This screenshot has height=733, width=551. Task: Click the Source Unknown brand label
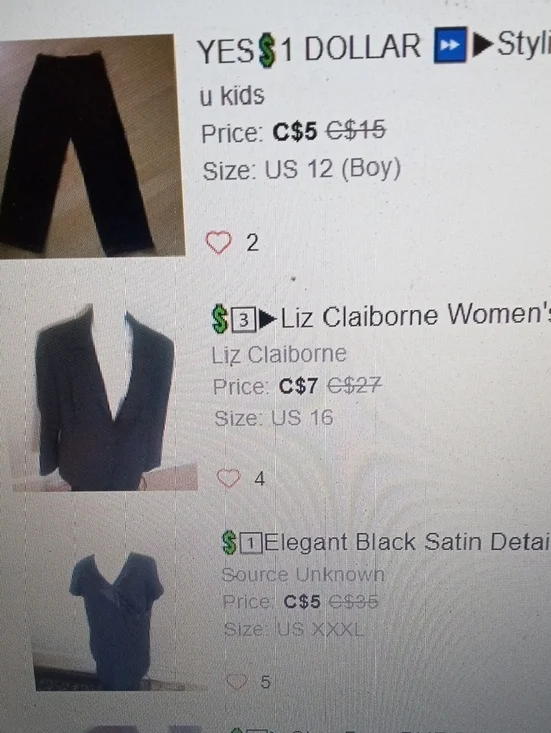coord(303,574)
